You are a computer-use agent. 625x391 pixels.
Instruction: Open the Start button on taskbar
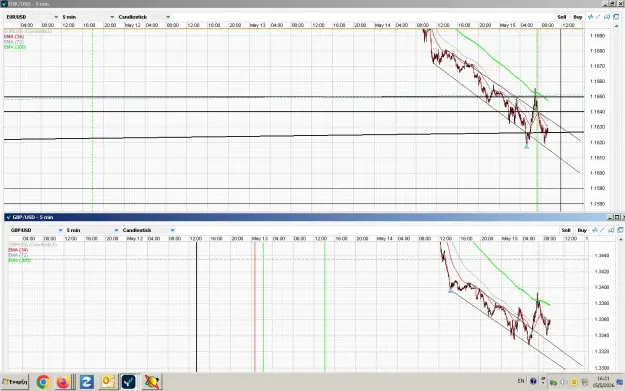15,382
